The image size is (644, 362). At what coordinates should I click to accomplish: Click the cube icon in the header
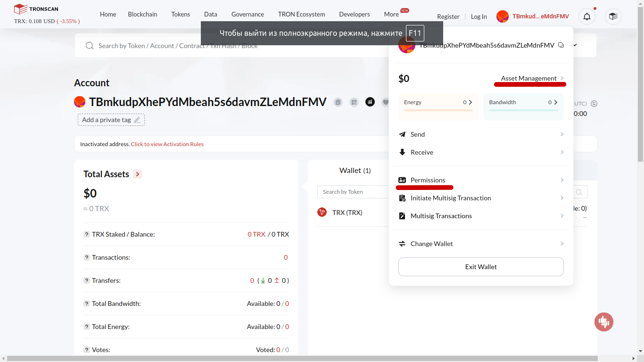(613, 17)
